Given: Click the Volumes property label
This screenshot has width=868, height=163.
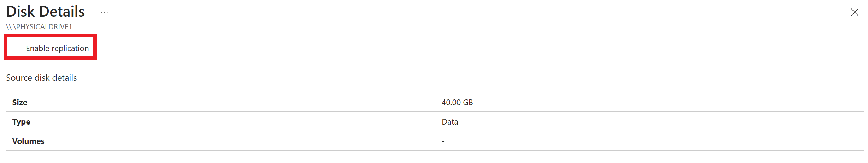Looking at the screenshot, I should coord(28,141).
